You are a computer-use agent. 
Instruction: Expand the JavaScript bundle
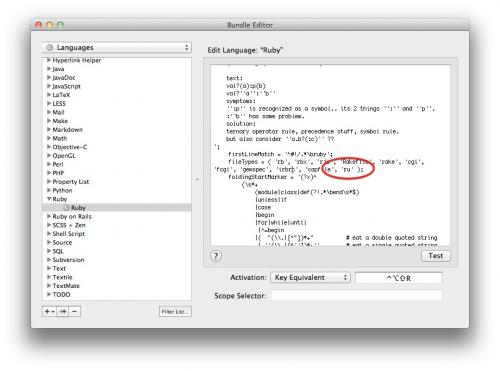(x=49, y=86)
